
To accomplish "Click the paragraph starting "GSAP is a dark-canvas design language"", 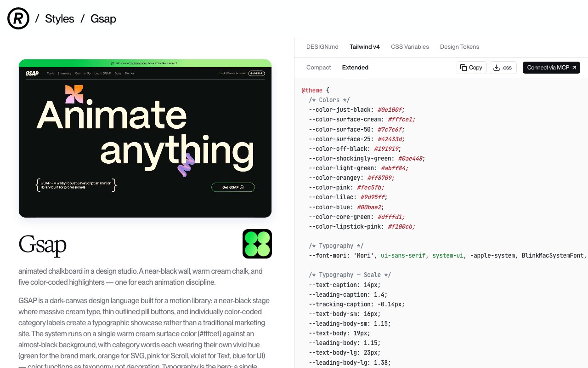I will coord(144,333).
